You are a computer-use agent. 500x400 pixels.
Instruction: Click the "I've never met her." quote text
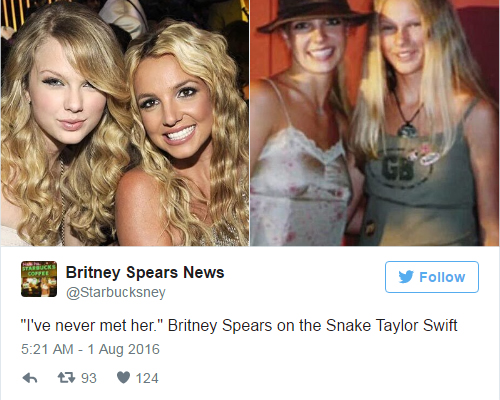click(x=91, y=326)
